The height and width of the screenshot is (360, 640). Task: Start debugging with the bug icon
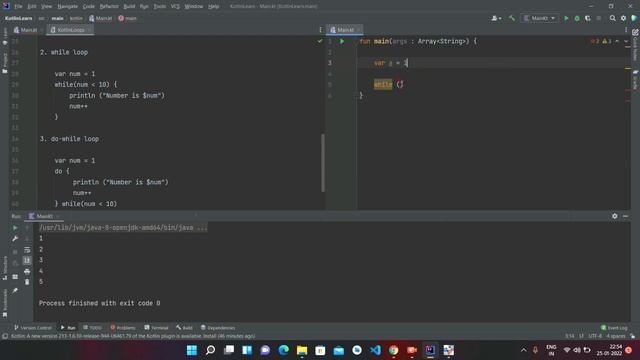pos(577,18)
